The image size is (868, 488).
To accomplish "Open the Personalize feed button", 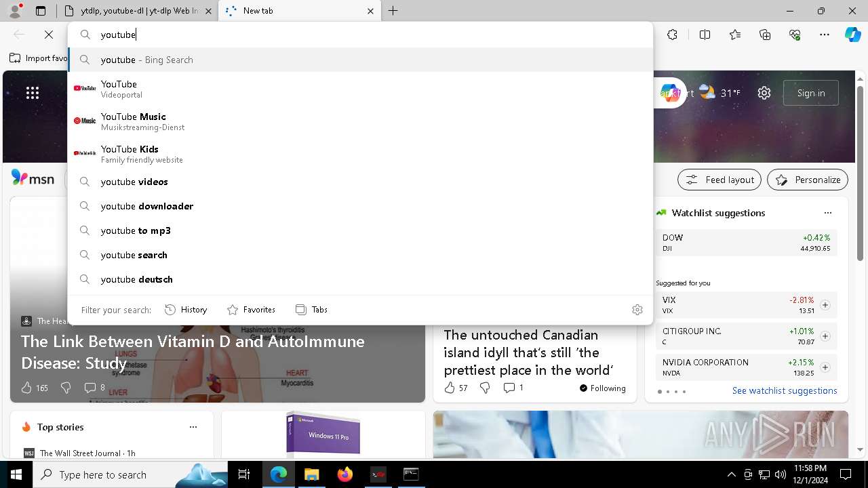I will (x=808, y=180).
